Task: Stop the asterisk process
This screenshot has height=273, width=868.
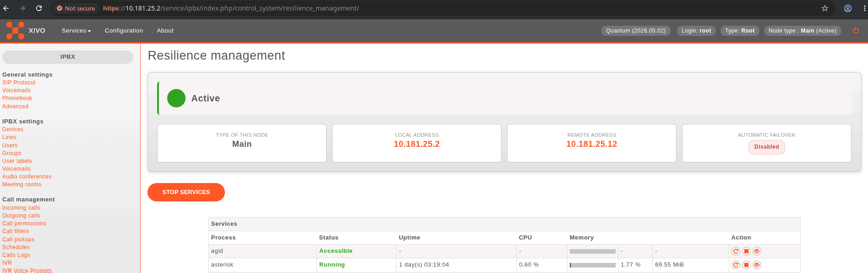Action: pyautogui.click(x=746, y=265)
